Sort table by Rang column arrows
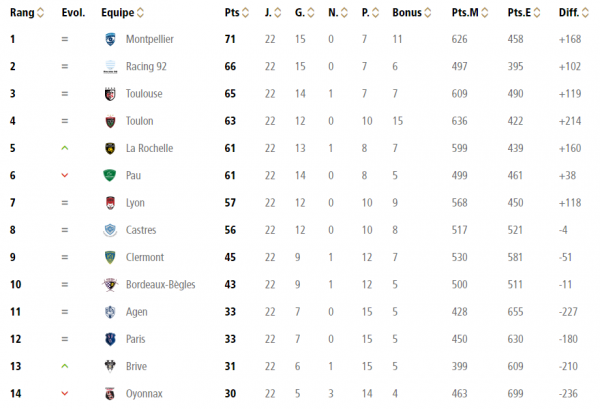 (x=41, y=13)
